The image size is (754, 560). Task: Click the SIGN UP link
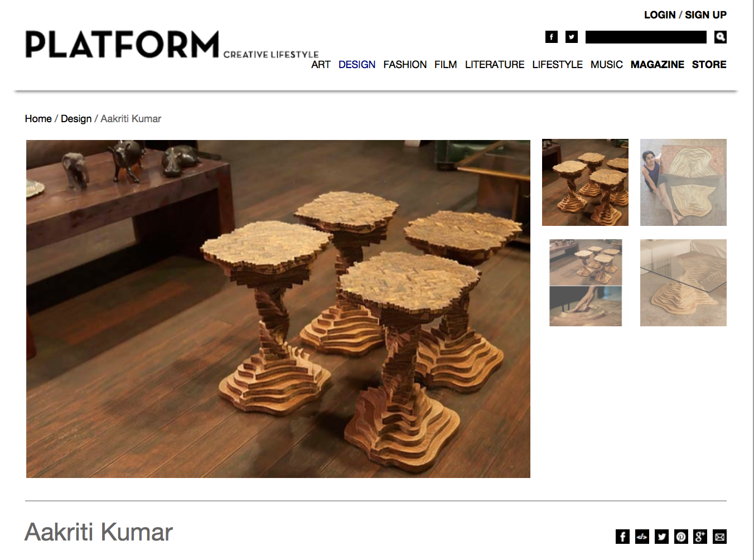pyautogui.click(x=705, y=15)
